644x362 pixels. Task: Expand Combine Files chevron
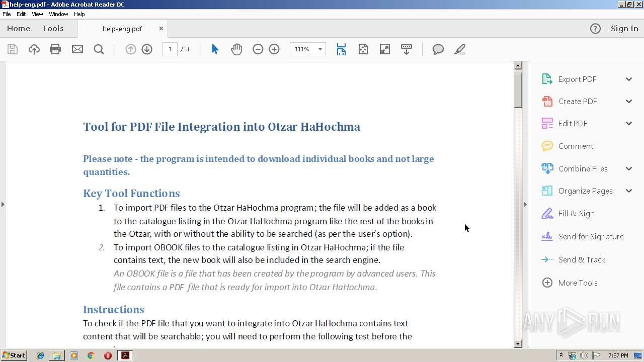pyautogui.click(x=629, y=168)
